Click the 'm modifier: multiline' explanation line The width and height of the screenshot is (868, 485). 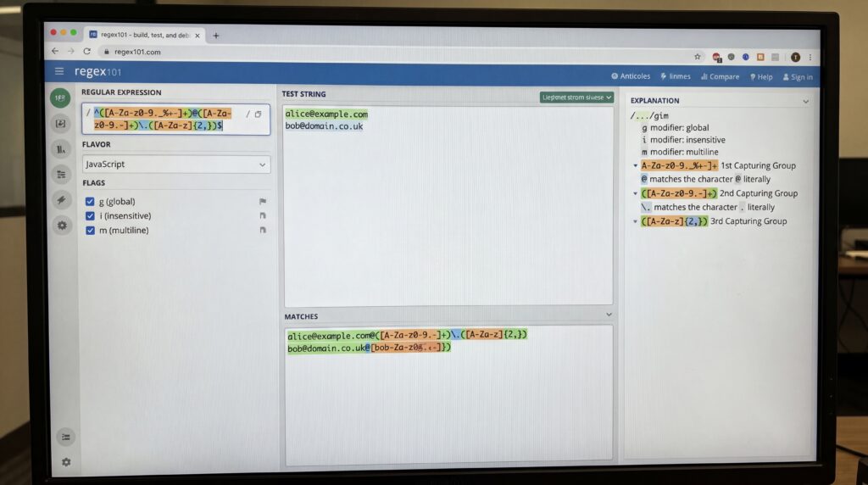pos(680,153)
